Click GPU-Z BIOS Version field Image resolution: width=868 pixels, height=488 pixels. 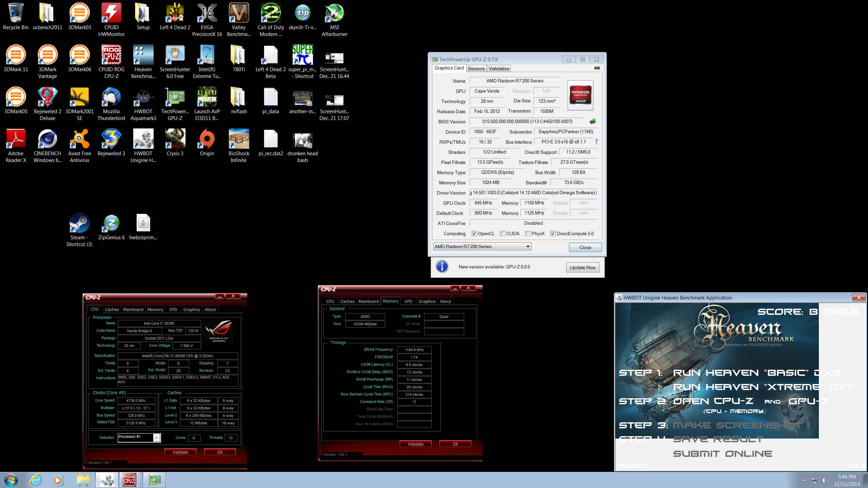tap(527, 121)
